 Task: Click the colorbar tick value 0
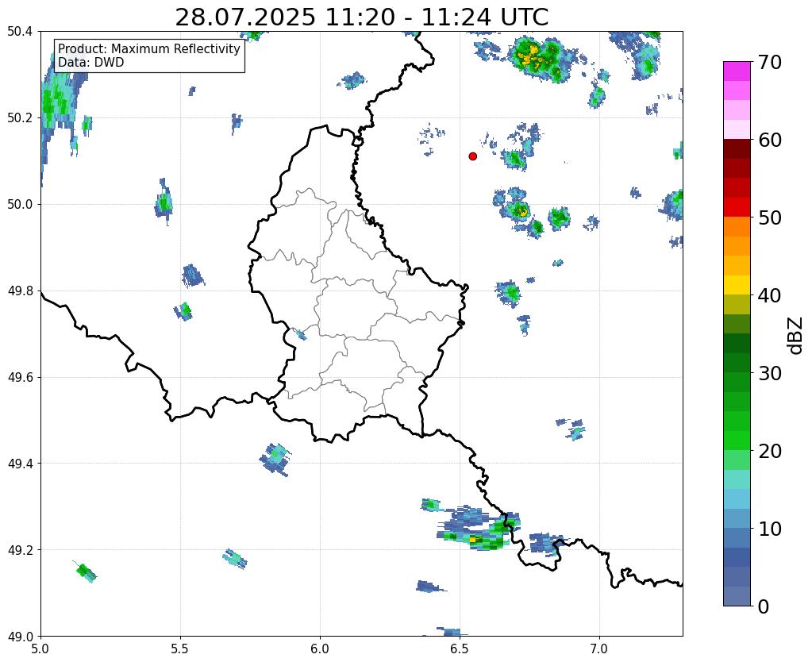[764, 606]
